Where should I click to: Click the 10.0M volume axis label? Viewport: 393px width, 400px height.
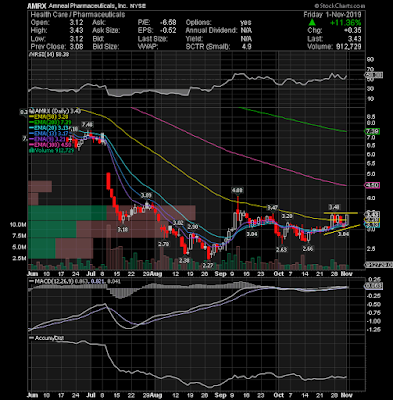tap(18, 225)
